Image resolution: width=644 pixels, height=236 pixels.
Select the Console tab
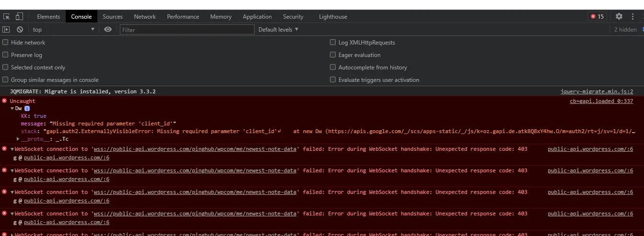82,16
